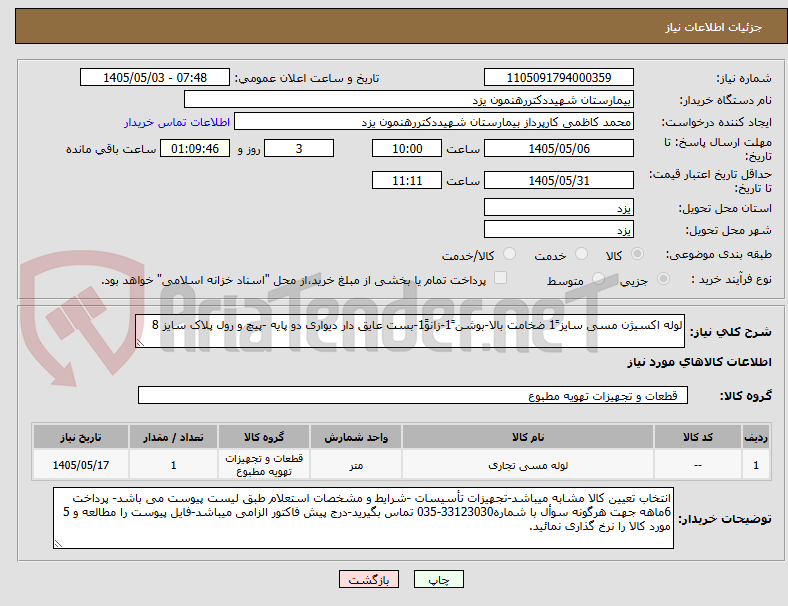Click table cell لوله مسی تجاری
The image size is (788, 606).
pos(528,465)
